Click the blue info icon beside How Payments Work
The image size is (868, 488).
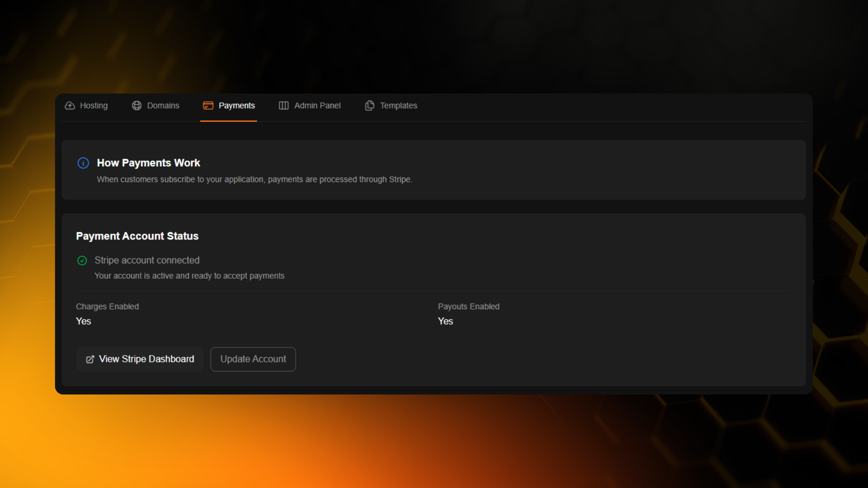click(83, 163)
